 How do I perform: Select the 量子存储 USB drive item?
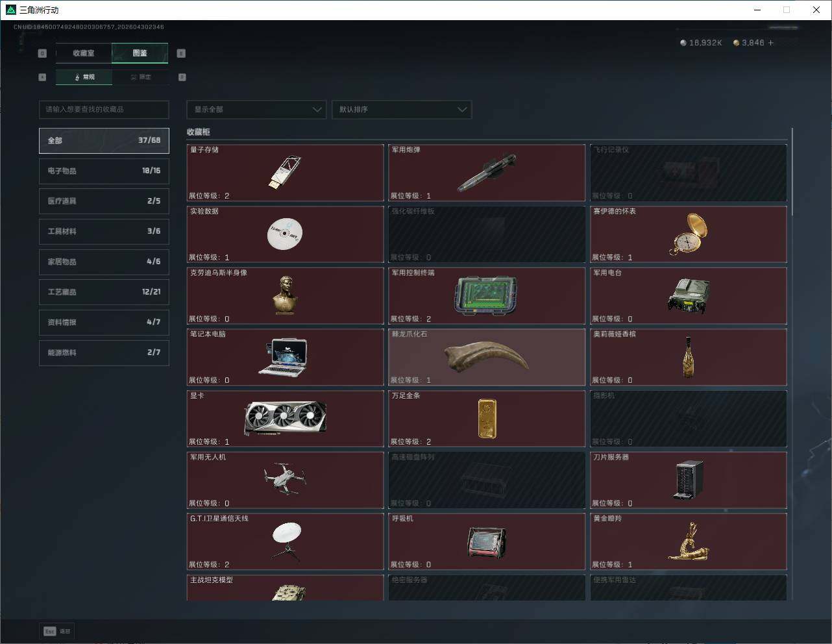coord(285,172)
